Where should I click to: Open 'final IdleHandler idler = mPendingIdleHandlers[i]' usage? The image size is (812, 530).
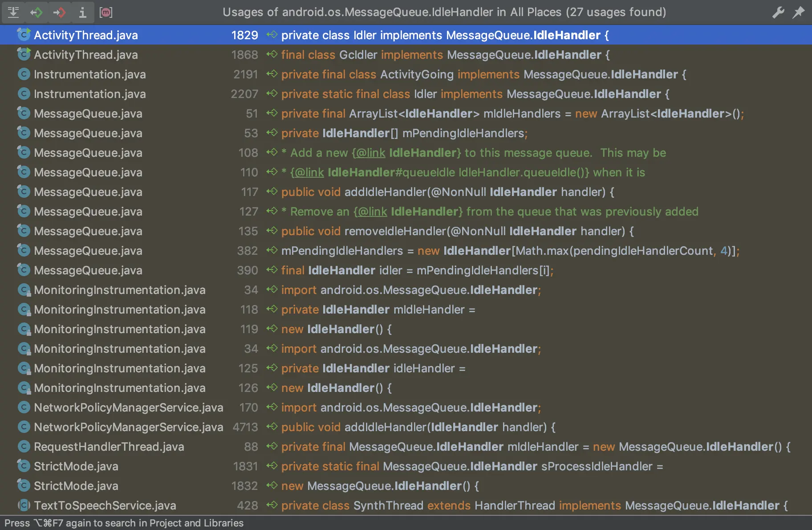coord(417,270)
